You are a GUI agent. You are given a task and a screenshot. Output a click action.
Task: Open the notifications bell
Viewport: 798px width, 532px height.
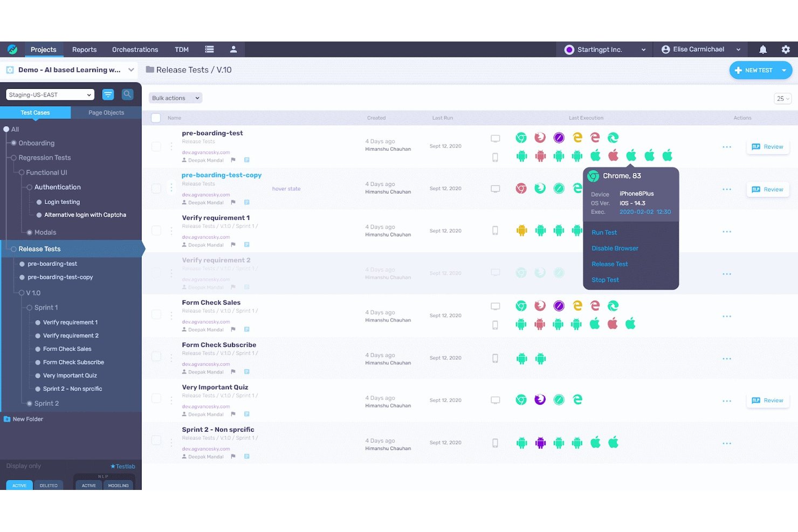point(763,49)
